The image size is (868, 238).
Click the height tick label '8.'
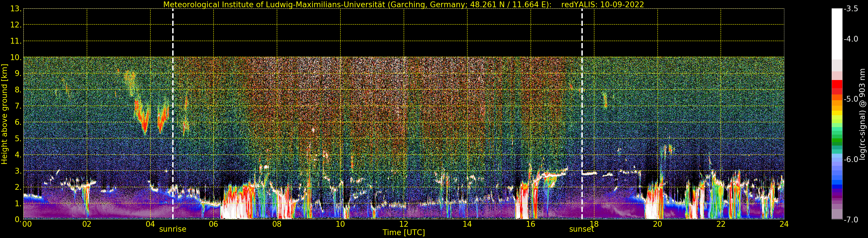point(18,90)
